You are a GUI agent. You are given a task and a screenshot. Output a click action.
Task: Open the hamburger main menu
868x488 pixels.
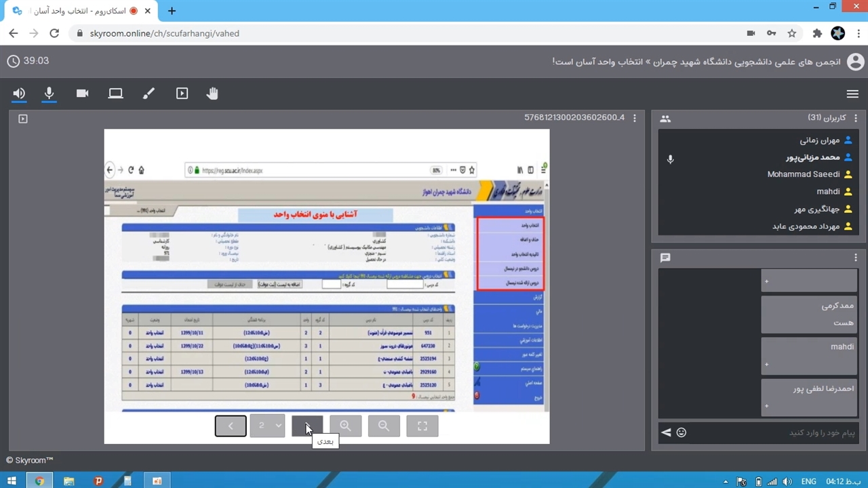(852, 94)
